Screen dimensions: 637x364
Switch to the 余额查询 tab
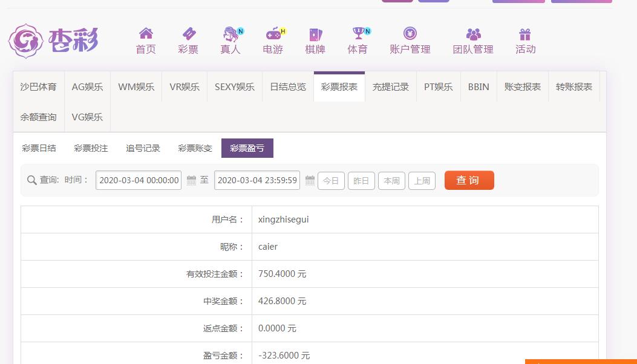39,117
